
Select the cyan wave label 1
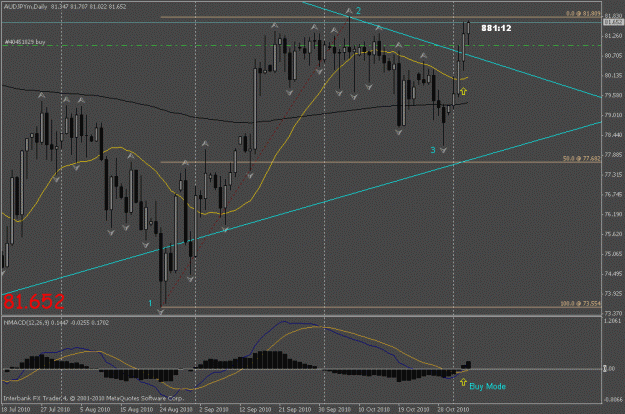[150, 303]
